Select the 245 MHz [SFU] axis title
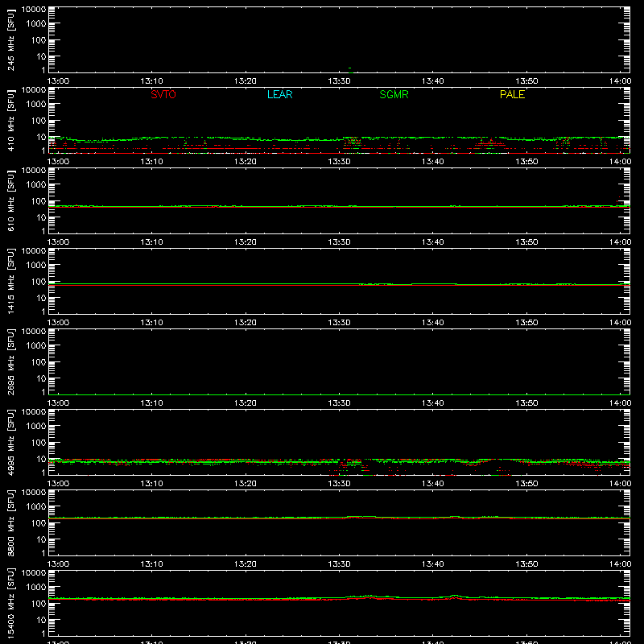The width and height of the screenshot is (644, 644). pos(10,39)
